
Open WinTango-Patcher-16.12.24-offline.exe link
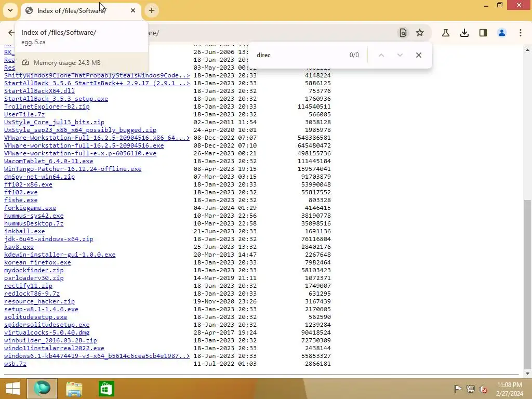coord(73,169)
